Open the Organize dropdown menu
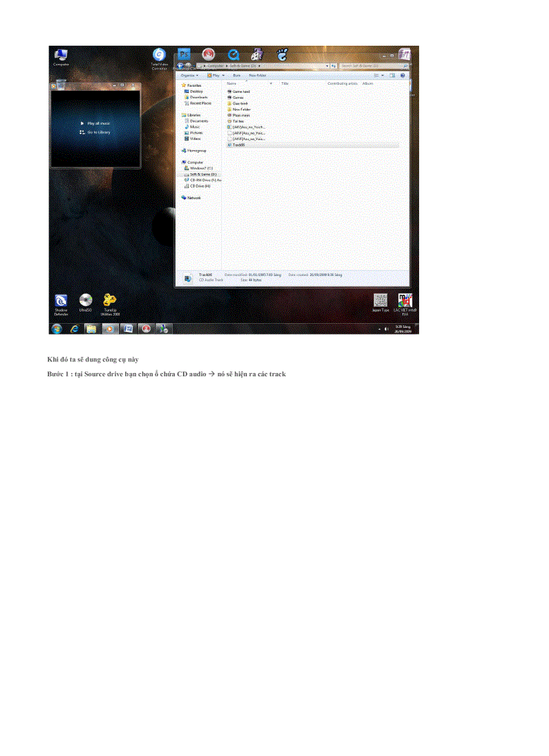 [188, 75]
